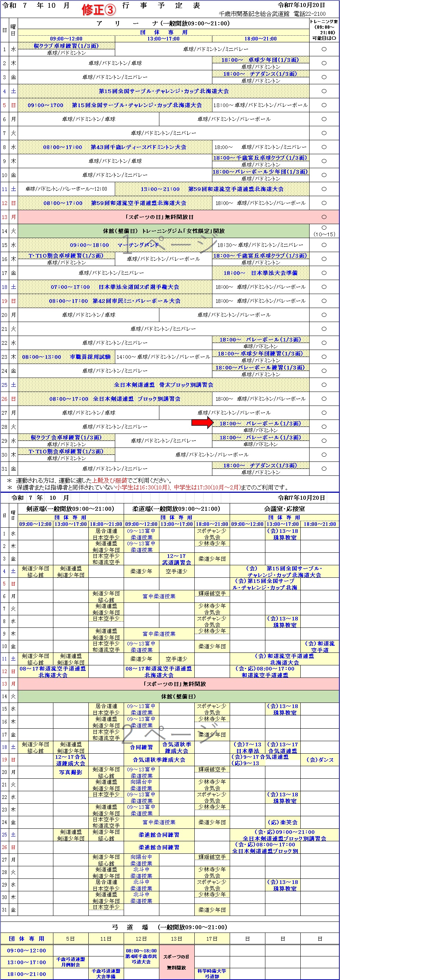Image resolution: width=424 pixels, height=980 pixels.
Task: Click the 弓道場 section title
Action: coord(169,927)
